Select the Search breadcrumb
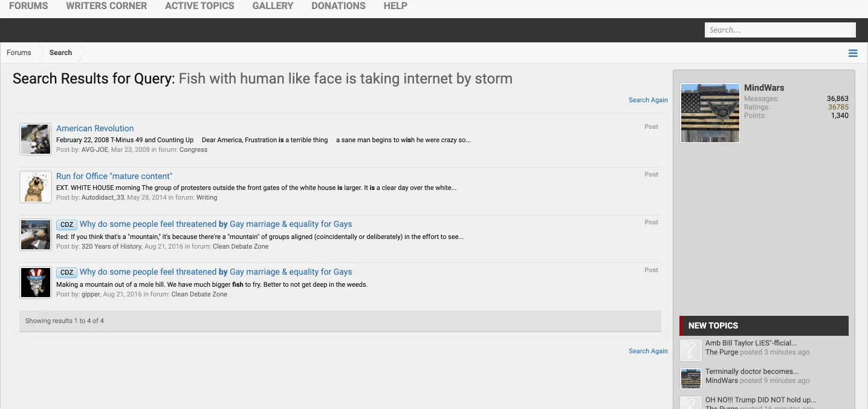This screenshot has width=868, height=409. (x=60, y=53)
